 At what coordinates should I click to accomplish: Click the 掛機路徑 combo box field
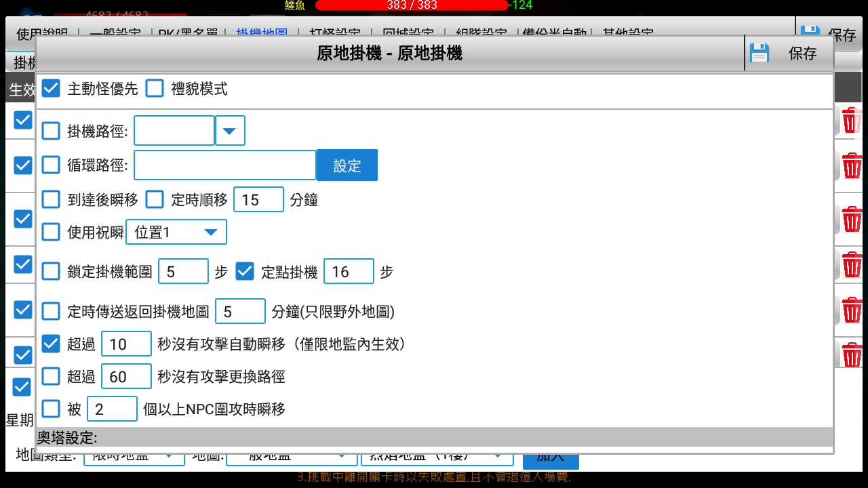174,131
